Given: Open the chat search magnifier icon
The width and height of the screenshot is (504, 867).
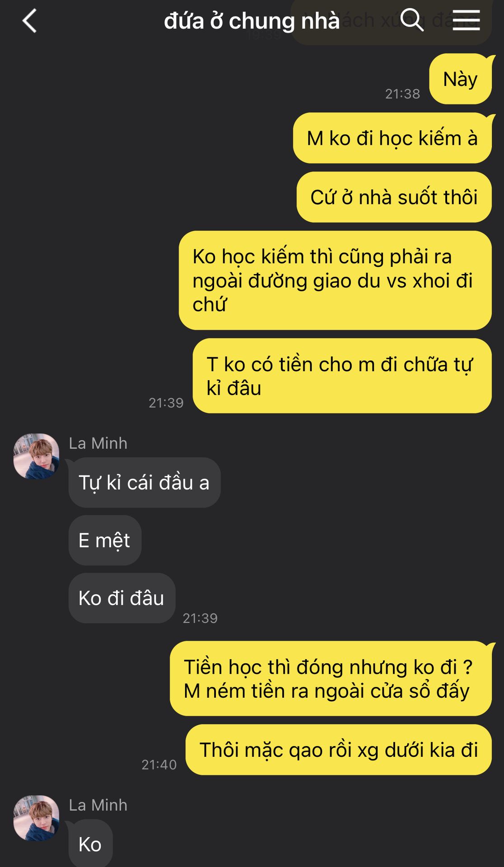Looking at the screenshot, I should [x=412, y=20].
